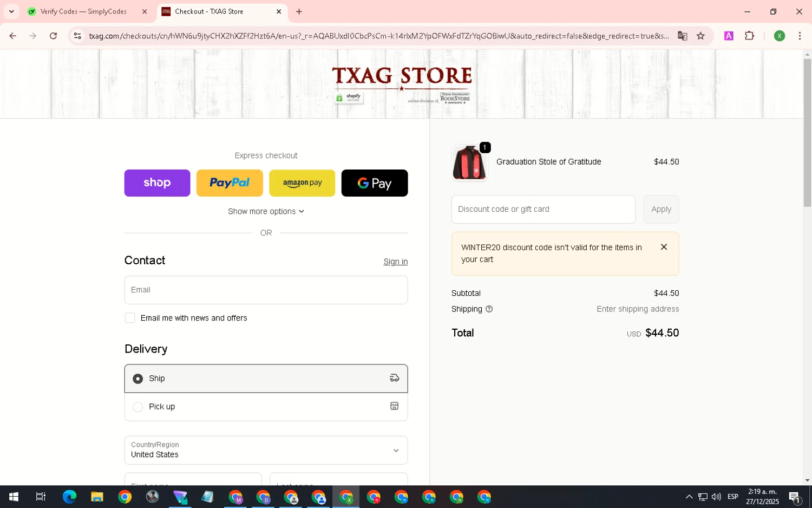Click the Graduation Stole of Gratitude item name
Screen dimensions: 812x508
[548, 162]
